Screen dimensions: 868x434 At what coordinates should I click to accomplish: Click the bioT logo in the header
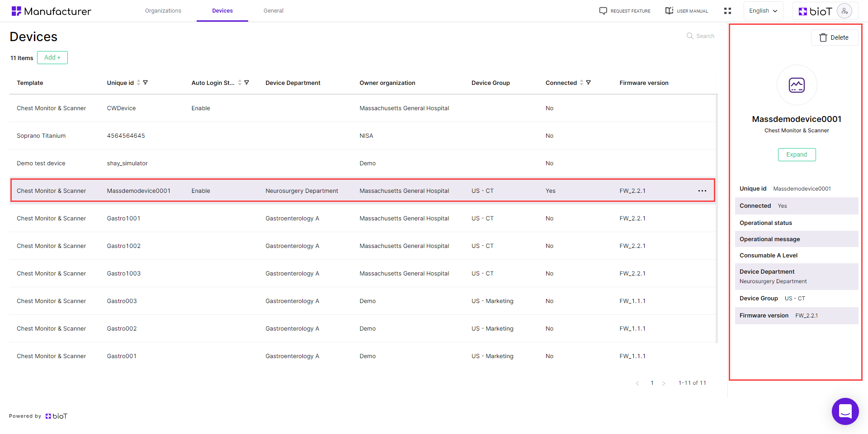(815, 11)
